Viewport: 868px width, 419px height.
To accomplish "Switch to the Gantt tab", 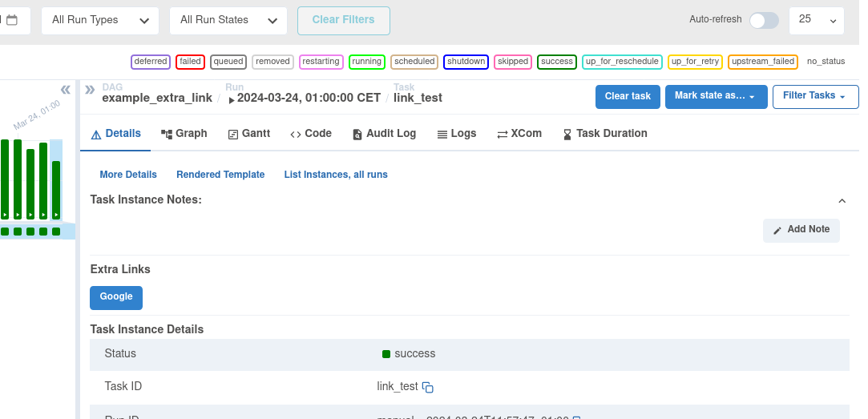I will pyautogui.click(x=248, y=134).
